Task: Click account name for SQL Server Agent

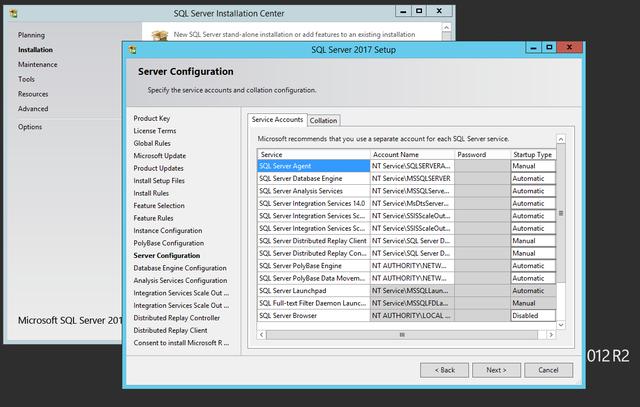Action: pos(412,166)
